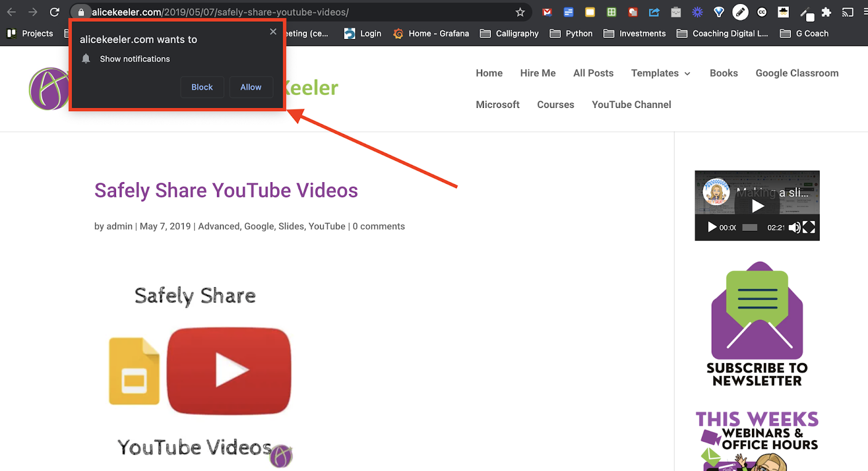Viewport: 868px width, 471px height.
Task: Open the YouTube category link
Action: 327,227
